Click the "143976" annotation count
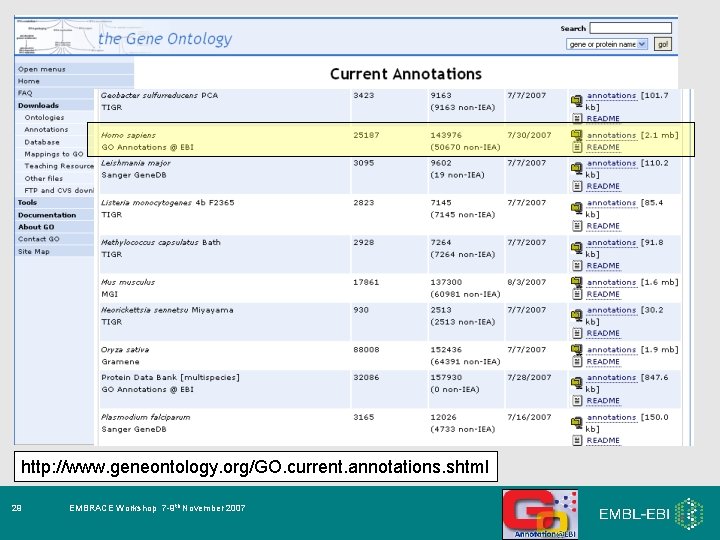The height and width of the screenshot is (540, 720). (x=446, y=135)
